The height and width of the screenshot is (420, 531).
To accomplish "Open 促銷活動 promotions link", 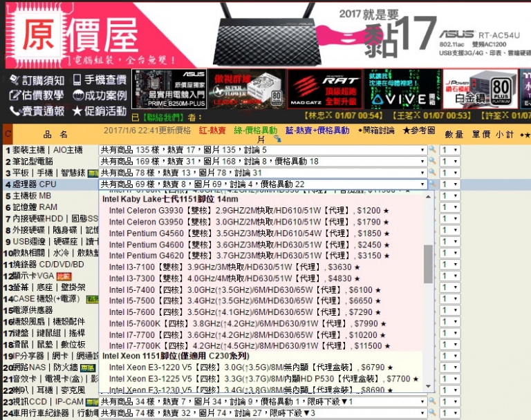I will pos(100,111).
